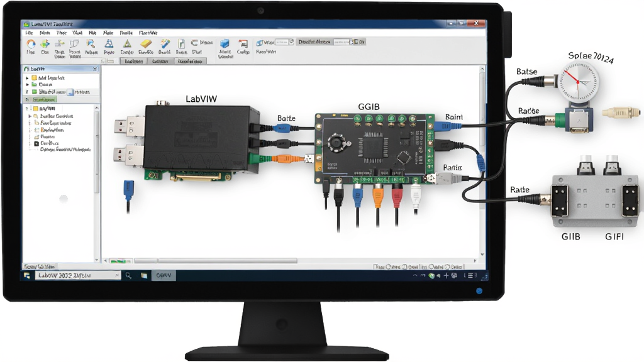Click the horizontal scrollbar thumb under canvas
This screenshot has height=362, width=644.
pyautogui.click(x=228, y=261)
